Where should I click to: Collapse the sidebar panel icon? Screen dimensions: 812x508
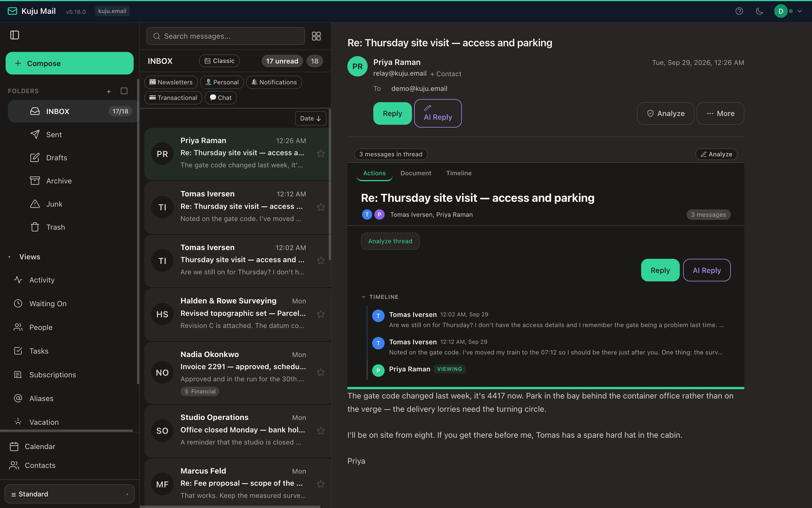tap(15, 35)
